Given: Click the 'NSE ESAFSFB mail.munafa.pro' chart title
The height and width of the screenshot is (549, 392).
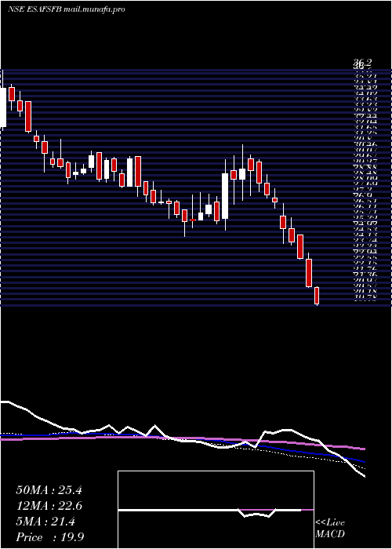Looking at the screenshot, I should click(66, 9).
